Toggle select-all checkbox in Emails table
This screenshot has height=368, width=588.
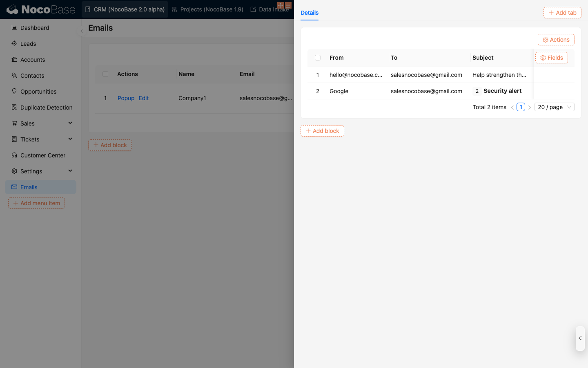pos(105,74)
